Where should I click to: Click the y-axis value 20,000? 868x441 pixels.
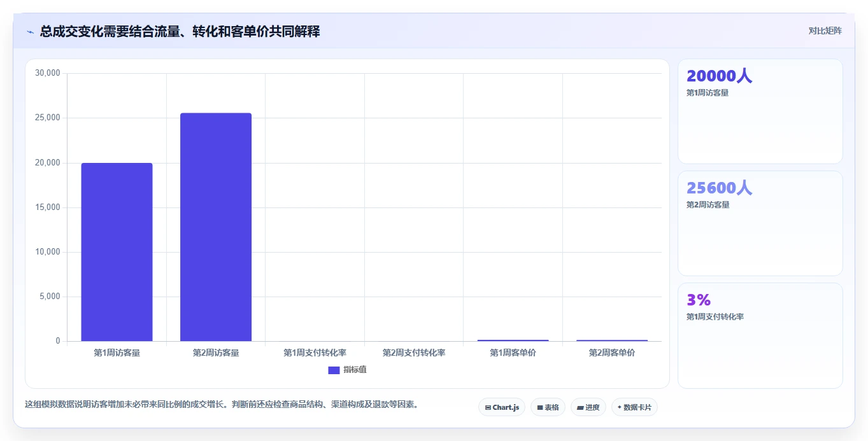click(x=48, y=163)
